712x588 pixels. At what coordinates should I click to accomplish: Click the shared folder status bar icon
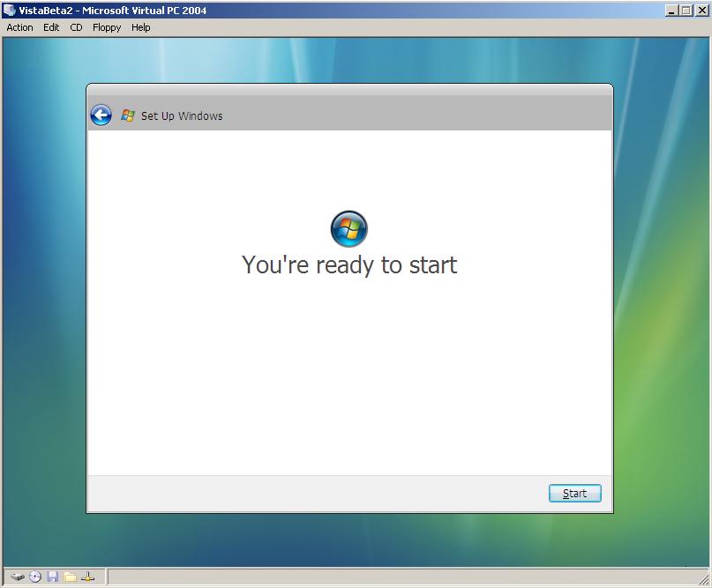70,577
